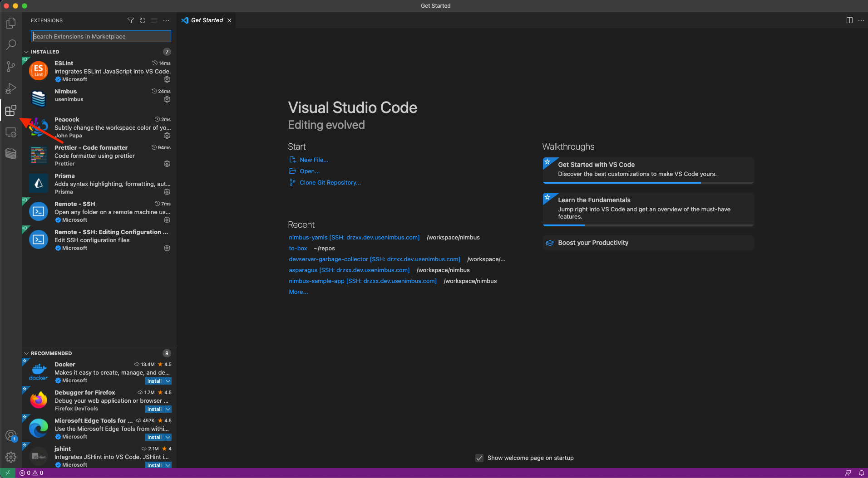Viewport: 868px width, 478px height.
Task: Install Debugger for Firefox extension
Action: pos(154,409)
